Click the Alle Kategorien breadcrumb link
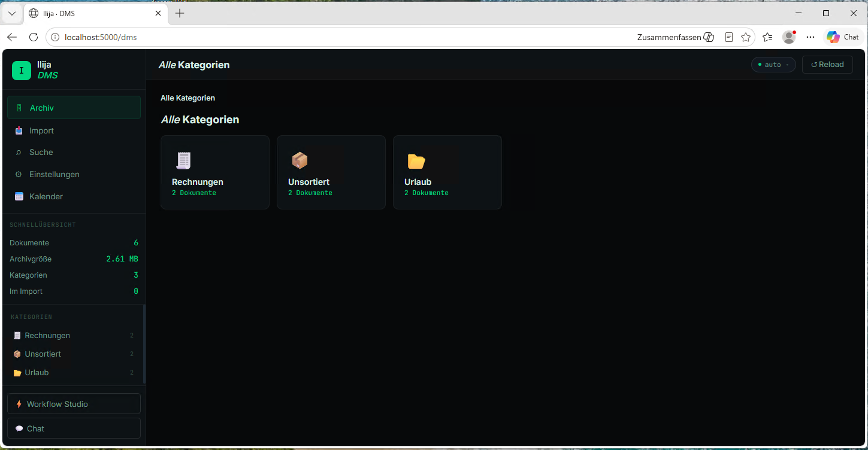This screenshot has width=868, height=450. pyautogui.click(x=187, y=98)
